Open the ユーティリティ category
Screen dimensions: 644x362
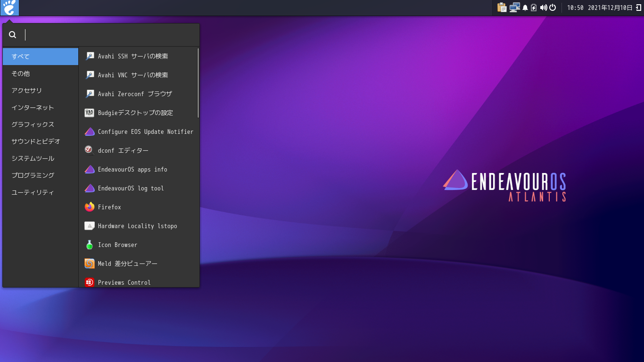click(x=41, y=192)
